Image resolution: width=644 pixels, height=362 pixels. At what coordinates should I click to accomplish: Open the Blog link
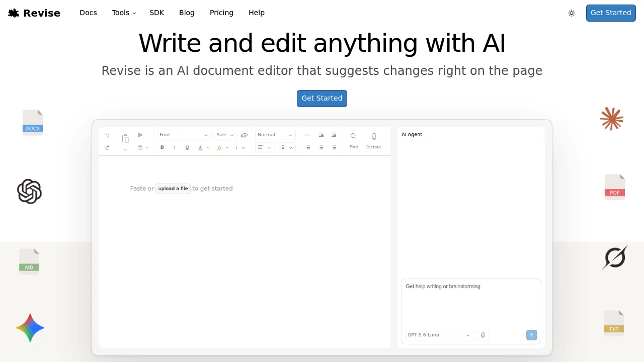pyautogui.click(x=187, y=13)
